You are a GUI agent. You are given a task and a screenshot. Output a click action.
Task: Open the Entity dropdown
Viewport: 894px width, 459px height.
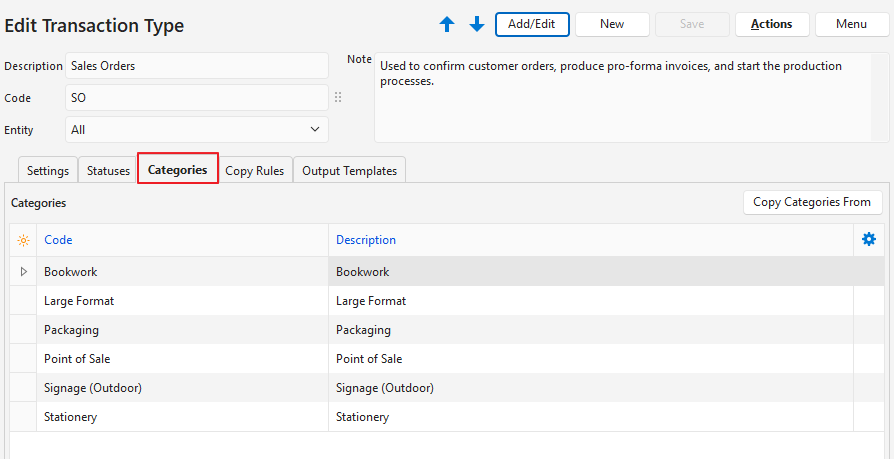pos(196,130)
